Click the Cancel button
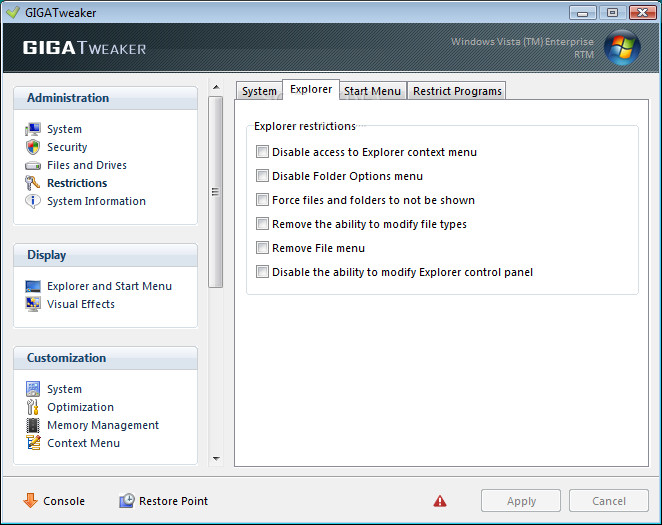Screen dimensions: 662x525 tap(608, 501)
